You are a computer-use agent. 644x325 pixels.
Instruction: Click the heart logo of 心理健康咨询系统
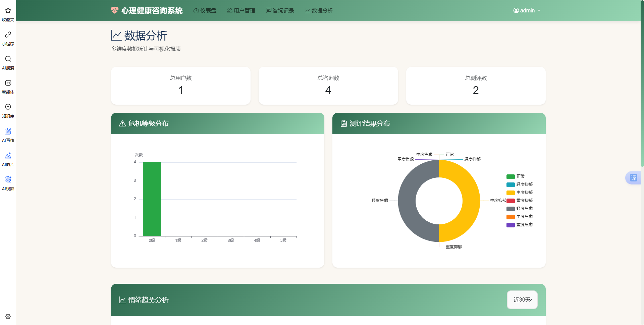point(114,10)
